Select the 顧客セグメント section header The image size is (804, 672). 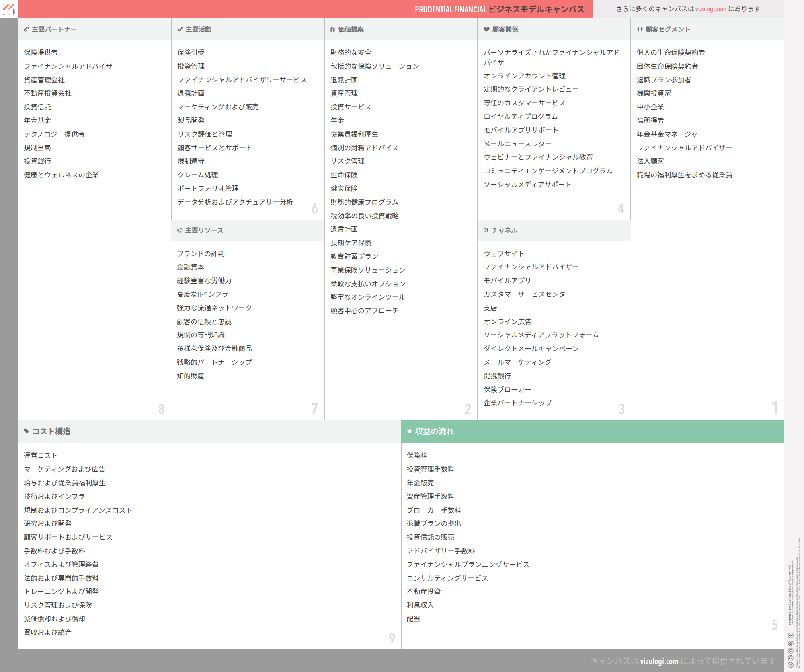coord(667,29)
